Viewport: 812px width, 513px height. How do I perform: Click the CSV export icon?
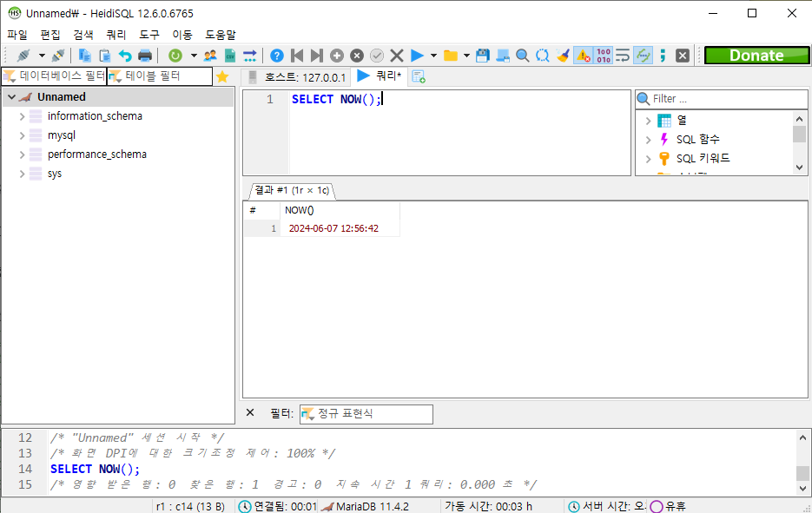coord(230,56)
